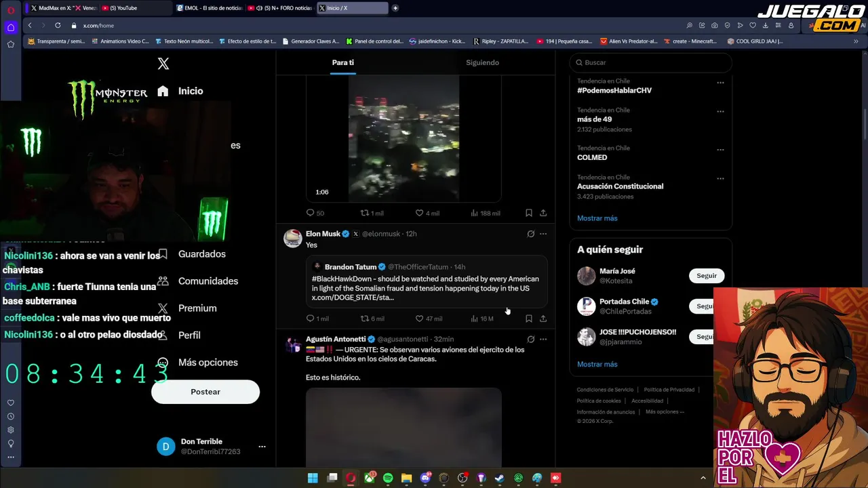Click Grok icon on Elon Musk post

pyautogui.click(x=530, y=234)
